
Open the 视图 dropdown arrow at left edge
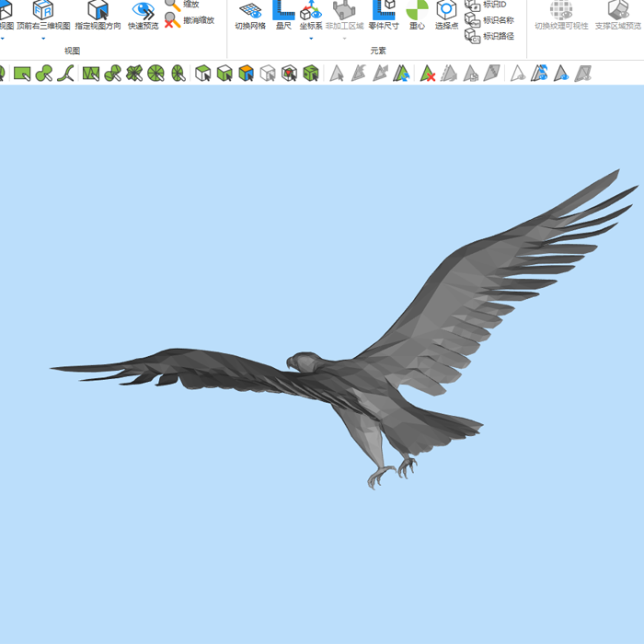(x=3, y=39)
